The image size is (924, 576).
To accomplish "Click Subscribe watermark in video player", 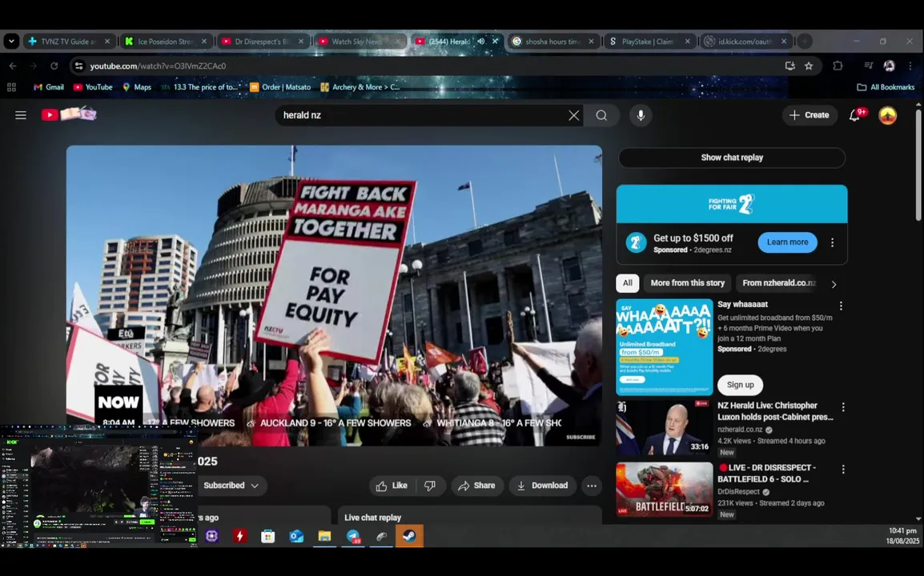I will point(581,437).
